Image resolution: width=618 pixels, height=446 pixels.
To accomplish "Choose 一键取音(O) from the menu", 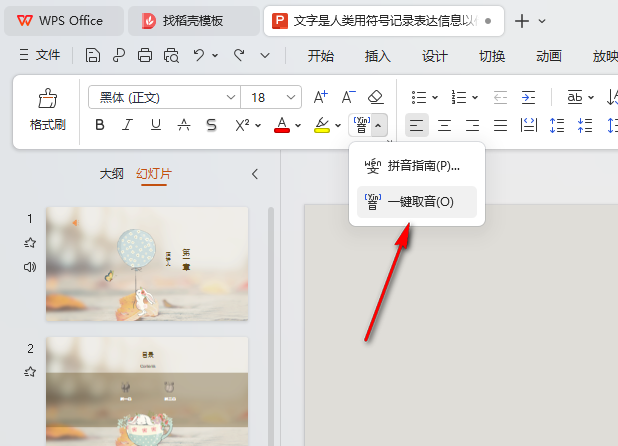I will (417, 202).
